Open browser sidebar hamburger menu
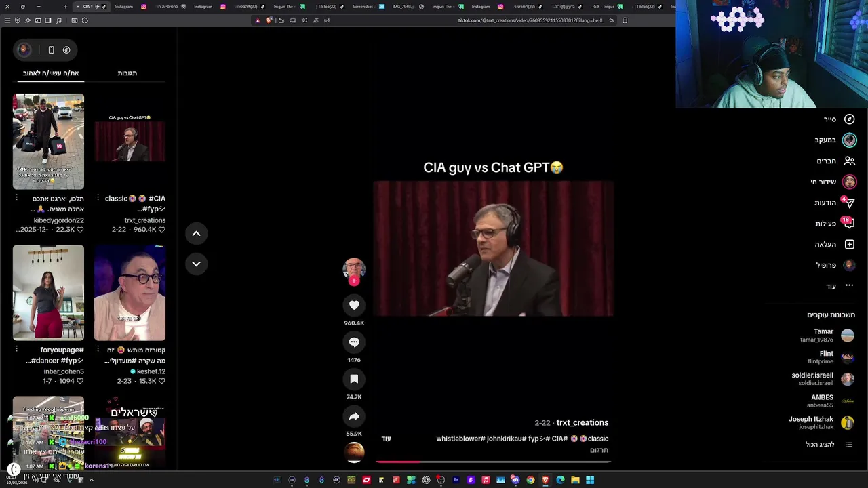This screenshot has width=868, height=488. [x=7, y=20]
